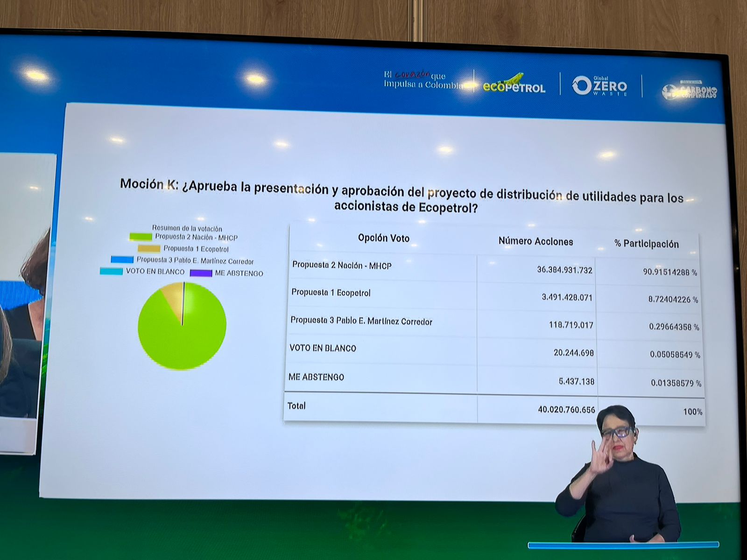747x560 pixels.
Task: Click the purple ME ABSTENGO legend swatch
Action: [x=201, y=273]
